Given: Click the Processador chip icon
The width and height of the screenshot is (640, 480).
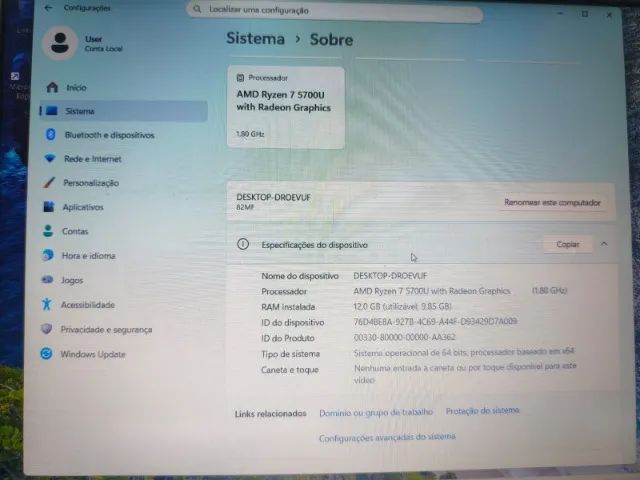Looking at the screenshot, I should [240, 78].
